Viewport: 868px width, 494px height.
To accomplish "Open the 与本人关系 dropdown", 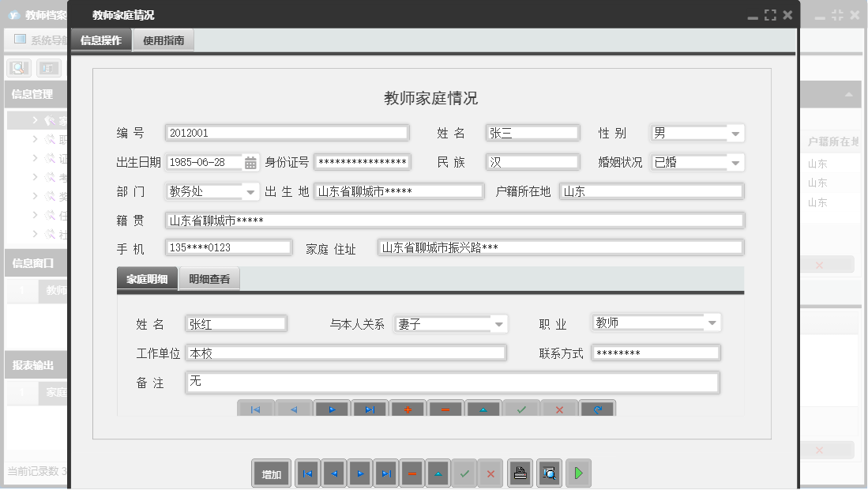I will click(x=498, y=323).
